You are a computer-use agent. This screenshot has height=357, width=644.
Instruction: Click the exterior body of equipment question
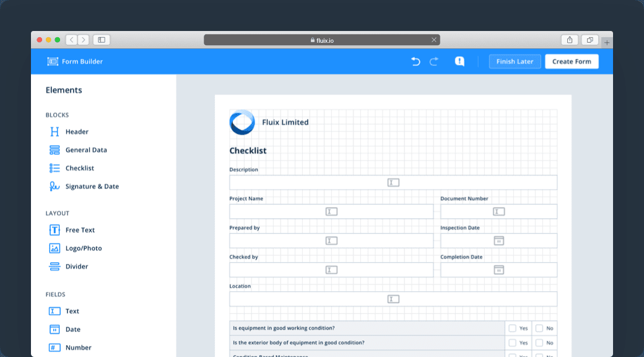(x=298, y=343)
